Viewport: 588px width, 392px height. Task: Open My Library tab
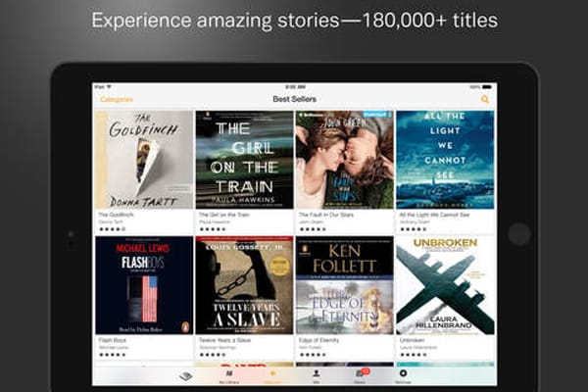(x=229, y=376)
